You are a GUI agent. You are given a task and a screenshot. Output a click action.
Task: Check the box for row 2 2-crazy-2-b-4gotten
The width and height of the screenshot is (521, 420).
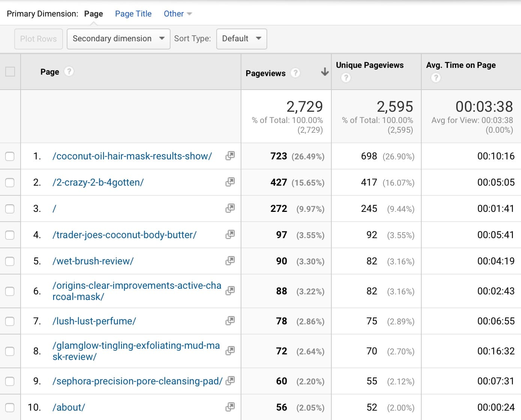(10, 183)
